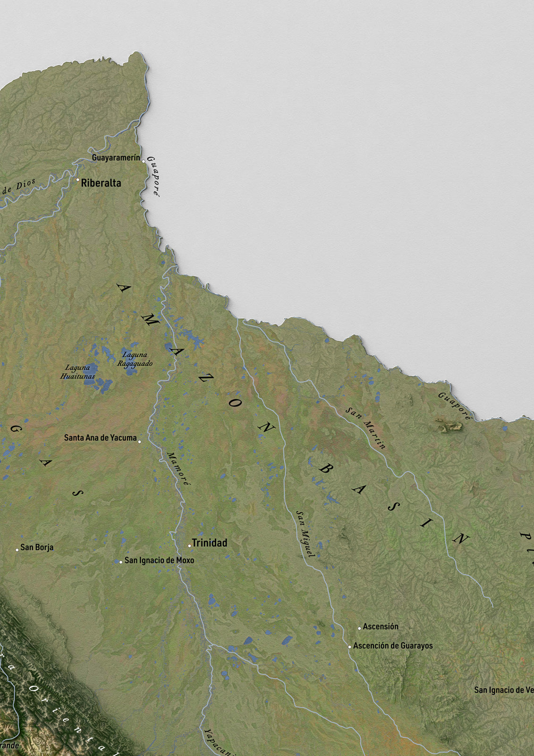Screen dimensions: 534x756
Task: Click the white dot marking Ascensión
Action: pyautogui.click(x=359, y=628)
